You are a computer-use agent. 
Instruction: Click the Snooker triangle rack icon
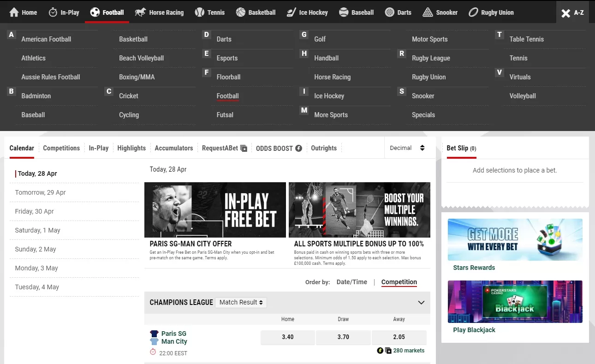coord(428,12)
